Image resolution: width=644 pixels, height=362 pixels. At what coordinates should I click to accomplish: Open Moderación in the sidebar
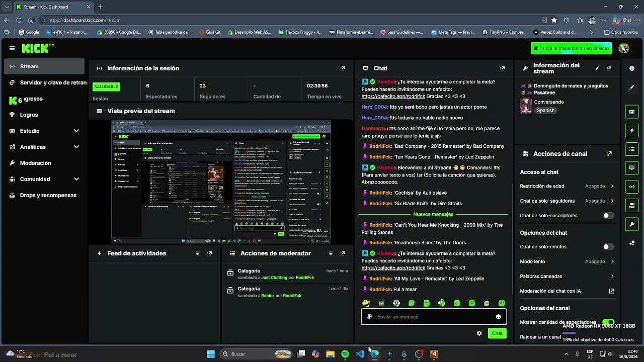point(44,163)
